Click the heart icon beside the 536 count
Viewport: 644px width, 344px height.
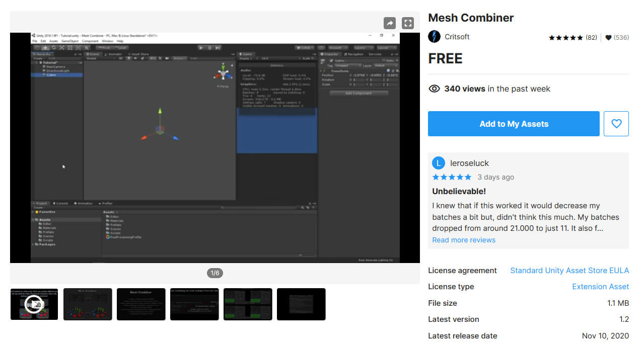(x=608, y=38)
